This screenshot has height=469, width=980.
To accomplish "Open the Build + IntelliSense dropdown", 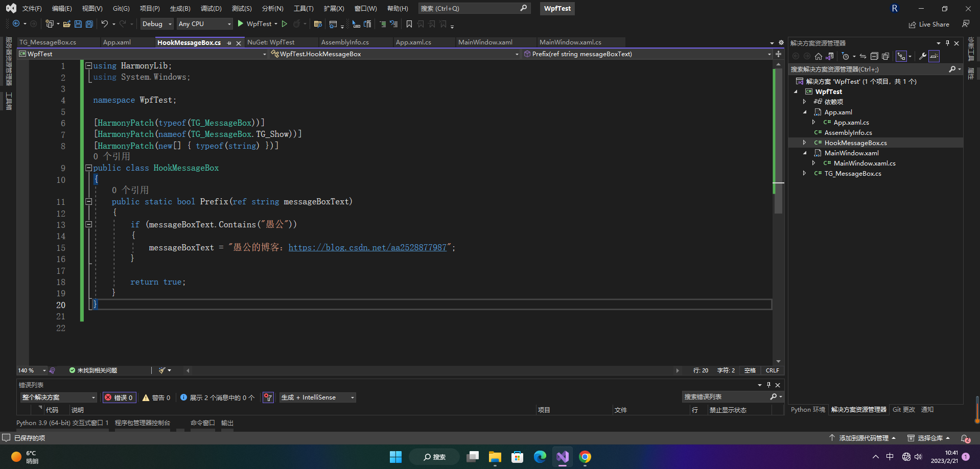I will (317, 397).
